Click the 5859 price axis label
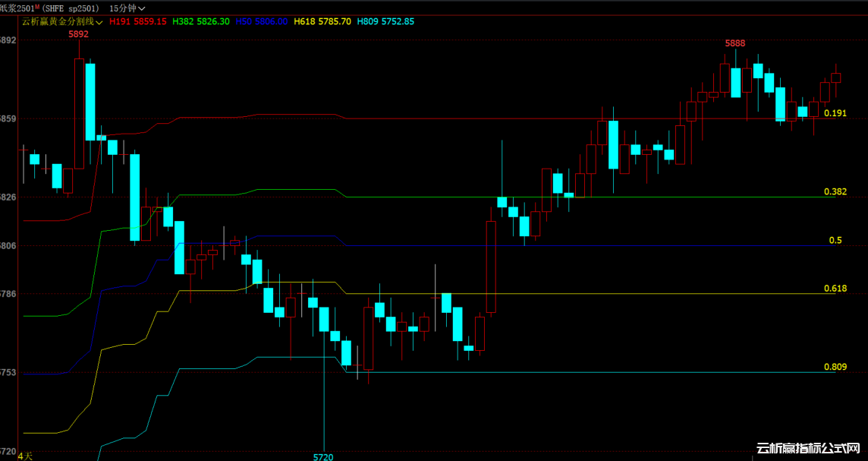This screenshot has width=868, height=461. tap(8, 118)
